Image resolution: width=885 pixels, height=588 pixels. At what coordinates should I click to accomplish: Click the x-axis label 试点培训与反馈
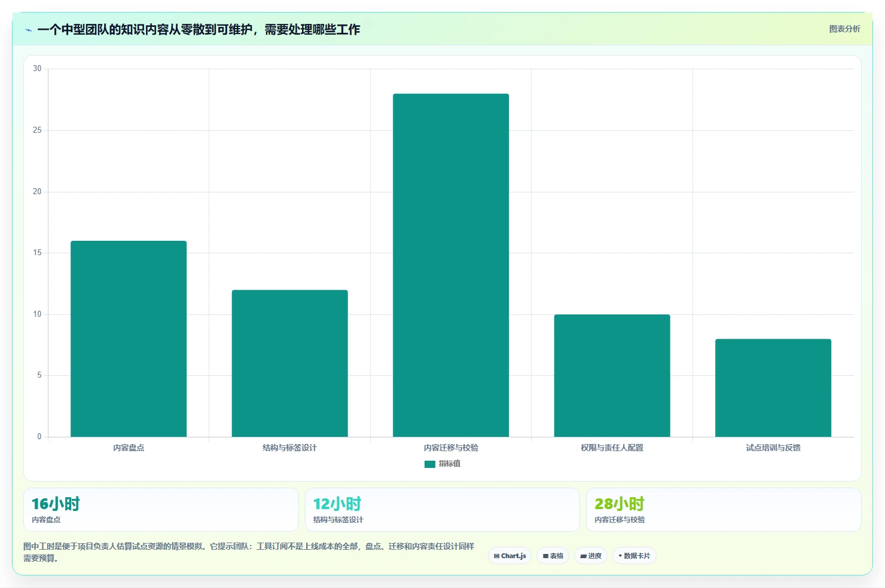tap(773, 448)
